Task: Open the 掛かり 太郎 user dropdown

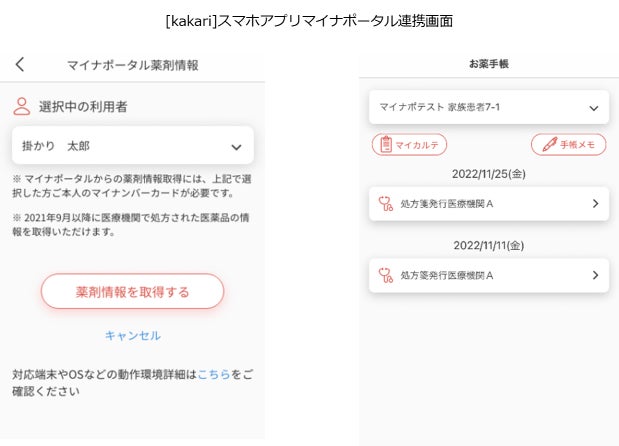Action: (x=236, y=146)
